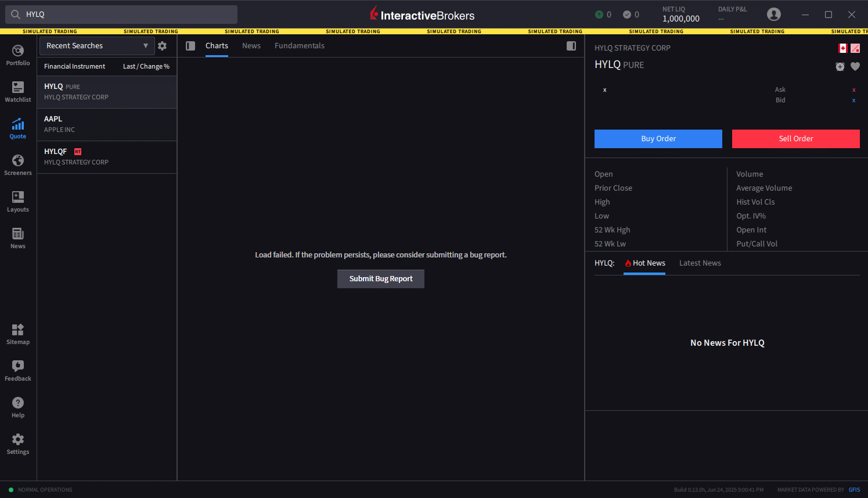Screen dimensions: 868x498
Task: Click the Ask label
Action: [780, 90]
